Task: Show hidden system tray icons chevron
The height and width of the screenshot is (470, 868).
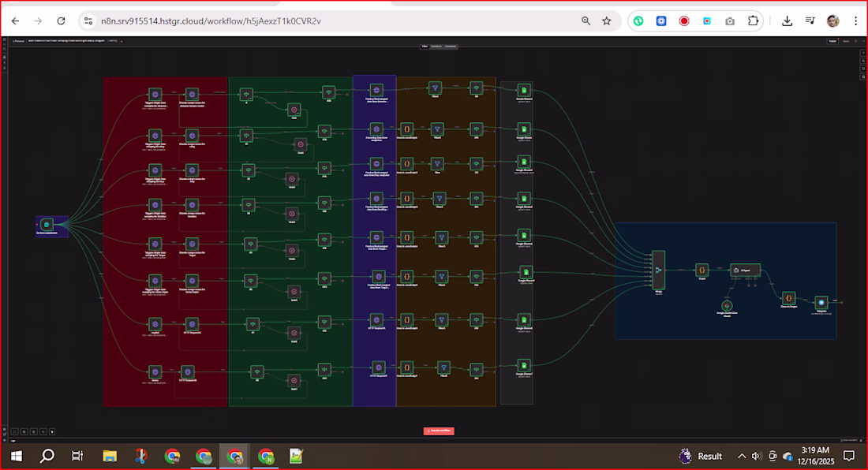Action: click(741, 456)
